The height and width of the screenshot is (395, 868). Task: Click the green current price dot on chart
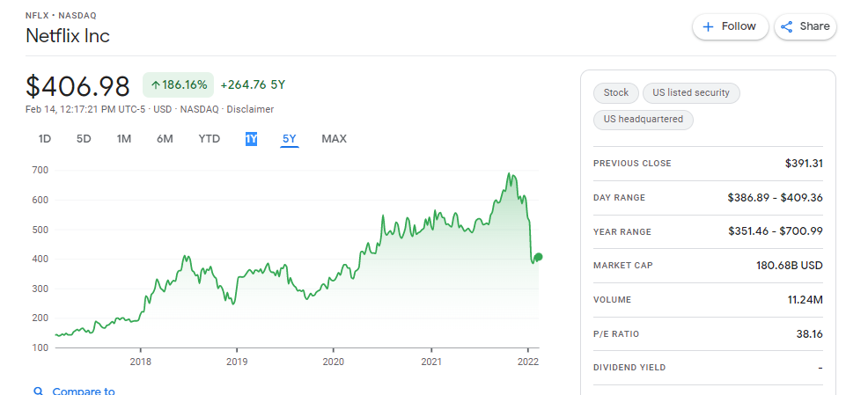point(538,257)
